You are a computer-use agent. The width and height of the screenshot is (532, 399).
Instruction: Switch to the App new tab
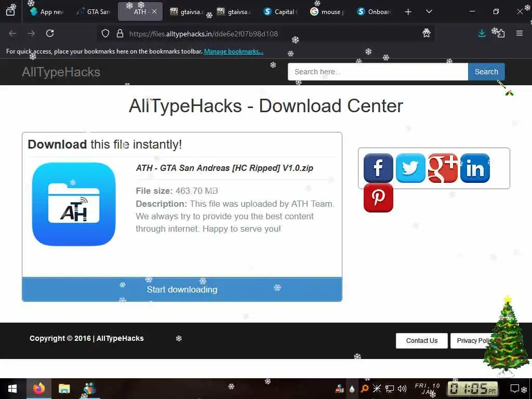(47, 11)
